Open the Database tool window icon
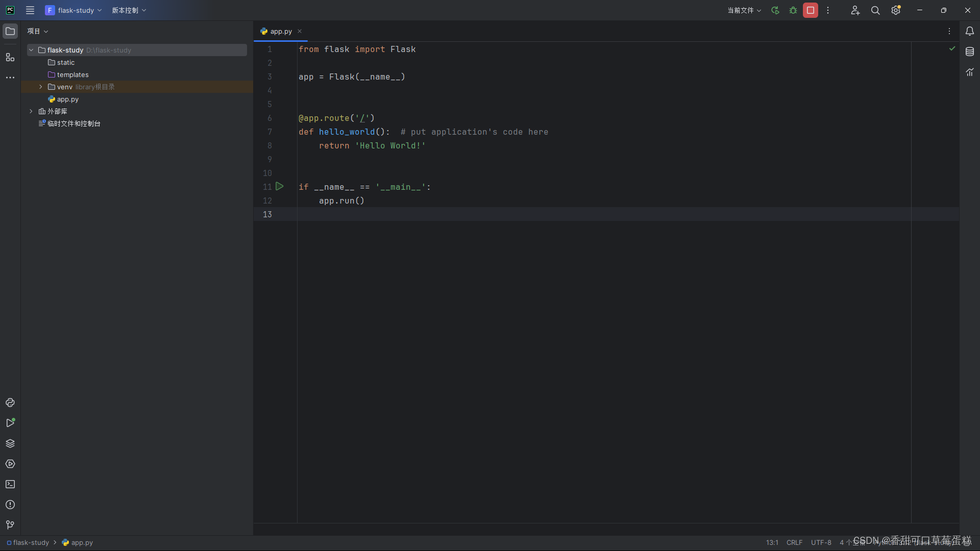980x551 pixels. coord(970,52)
